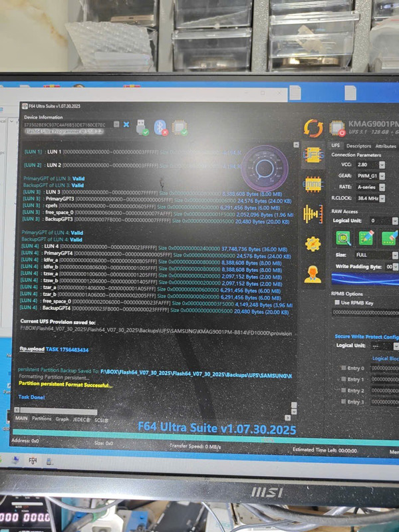Open the waveform signal sidebar icon
Screen dimensions: 399x532
313,213
